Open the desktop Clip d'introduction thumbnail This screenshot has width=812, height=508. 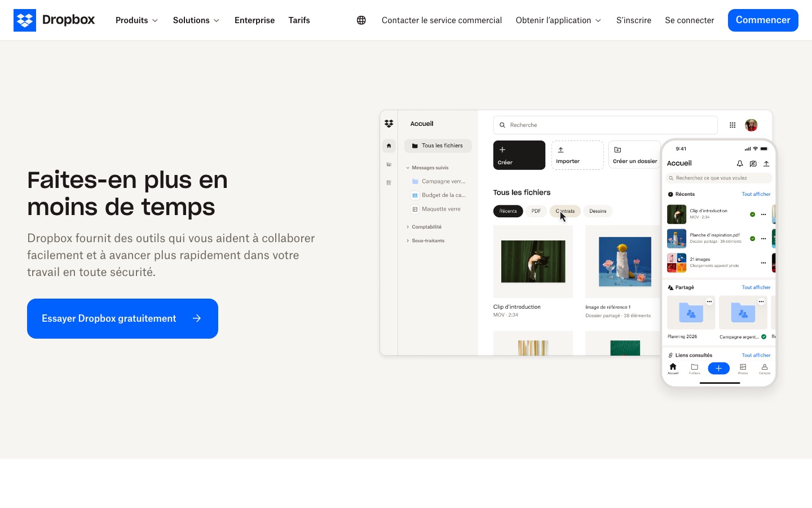533,261
